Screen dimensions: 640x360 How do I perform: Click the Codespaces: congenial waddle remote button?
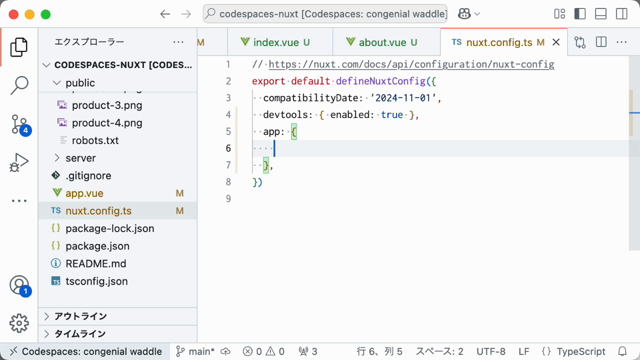[86, 351]
